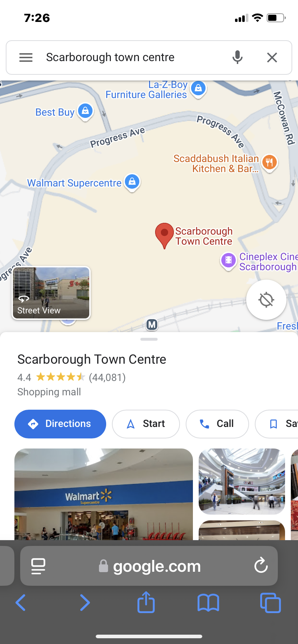Clear the search with the X icon
This screenshot has height=644, width=298.
pyautogui.click(x=272, y=57)
